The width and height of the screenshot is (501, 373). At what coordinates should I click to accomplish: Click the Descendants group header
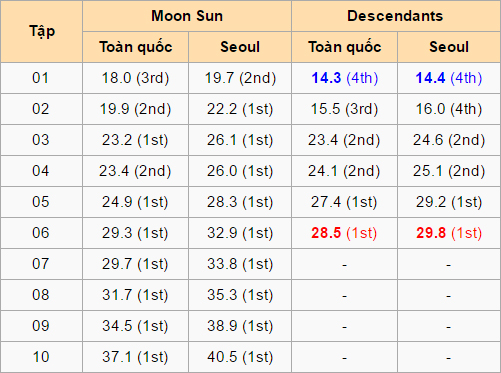395,16
